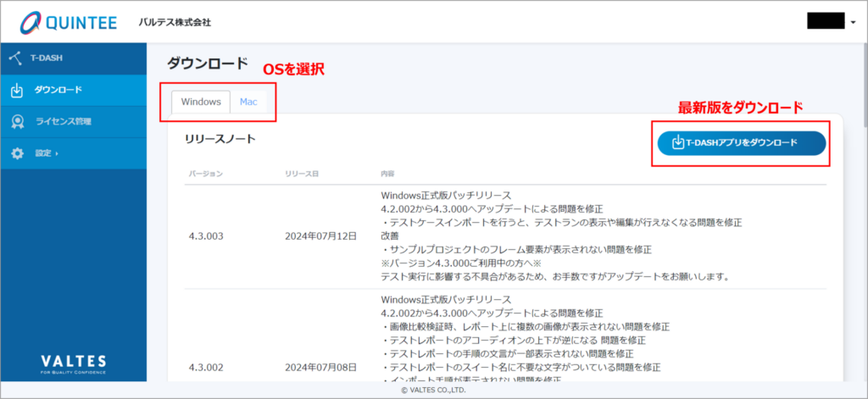Go to ライセンス管理 menu label
868x399 pixels.
(63, 121)
